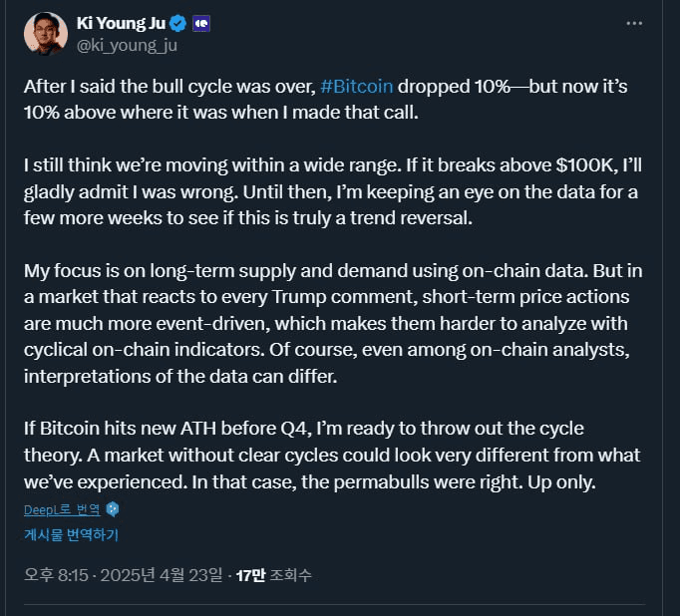Image resolution: width=680 pixels, height=616 pixels.
Task: Click the "DeepL로 번역" translate link
Action: pos(62,509)
